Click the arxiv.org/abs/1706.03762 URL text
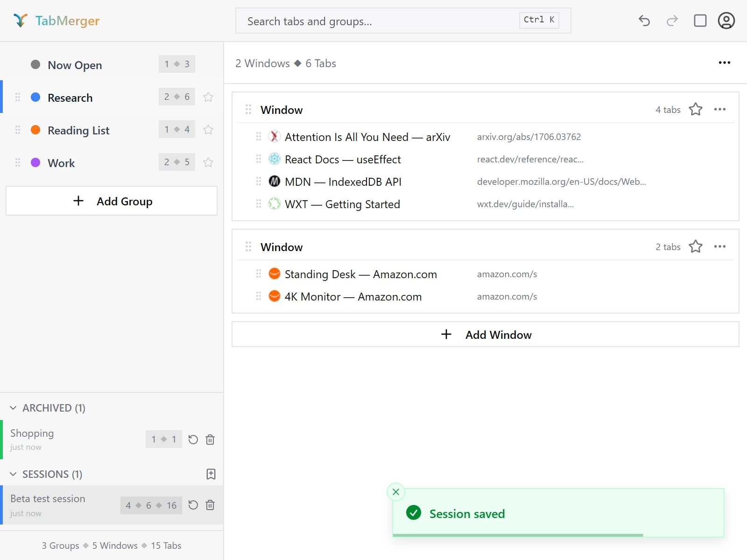The height and width of the screenshot is (560, 747). click(x=529, y=137)
